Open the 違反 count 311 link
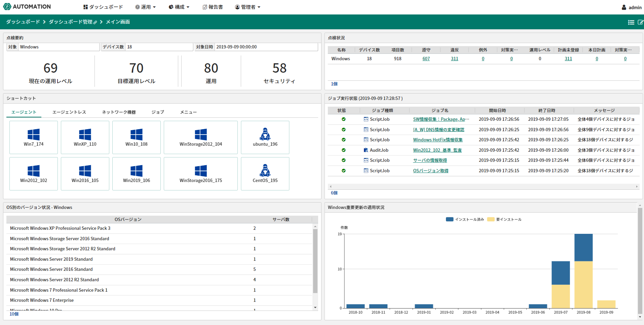 coord(455,59)
